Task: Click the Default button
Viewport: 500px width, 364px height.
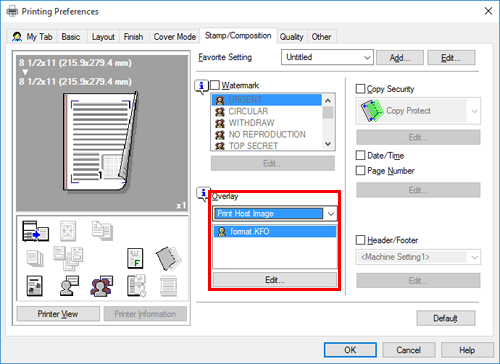Action: pos(446,318)
